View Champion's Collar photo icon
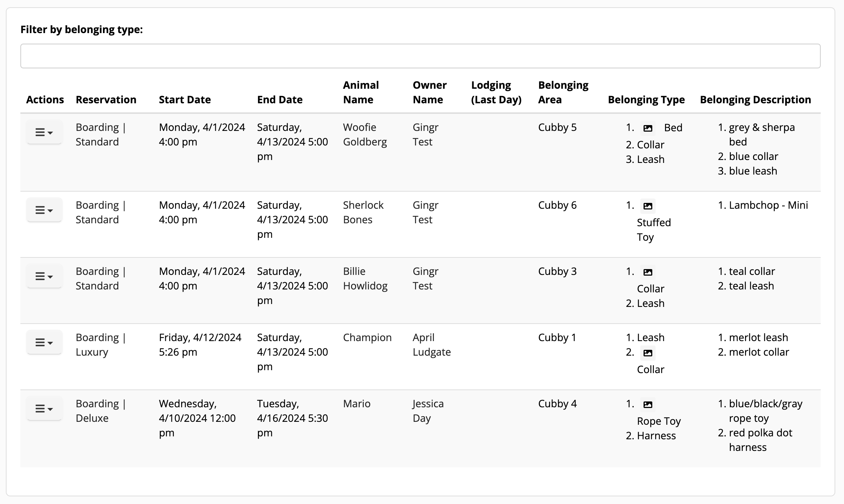Image resolution: width=844 pixels, height=504 pixels. [x=648, y=353]
